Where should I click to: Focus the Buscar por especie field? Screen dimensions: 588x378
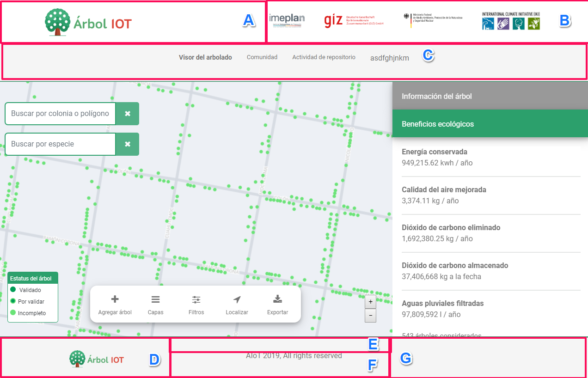click(x=60, y=144)
